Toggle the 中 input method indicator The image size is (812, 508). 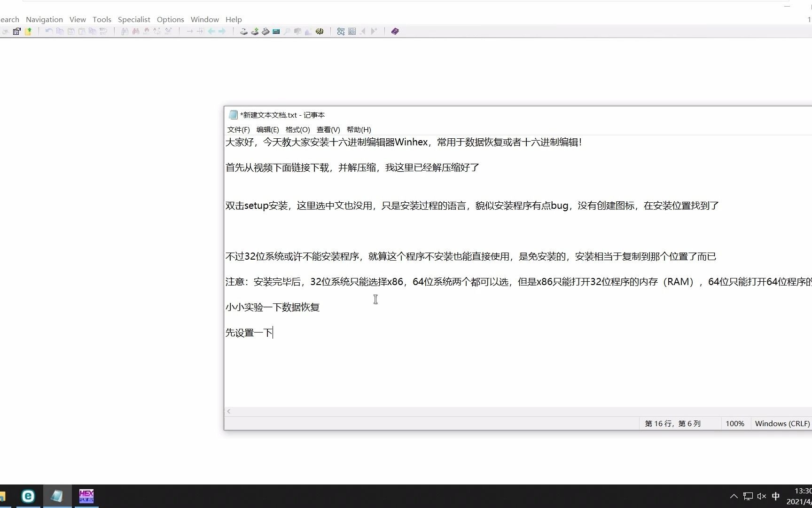[776, 496]
